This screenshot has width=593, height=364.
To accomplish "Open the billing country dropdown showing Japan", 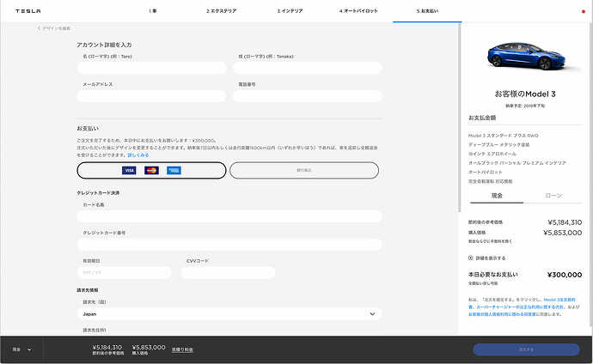I will (229, 314).
